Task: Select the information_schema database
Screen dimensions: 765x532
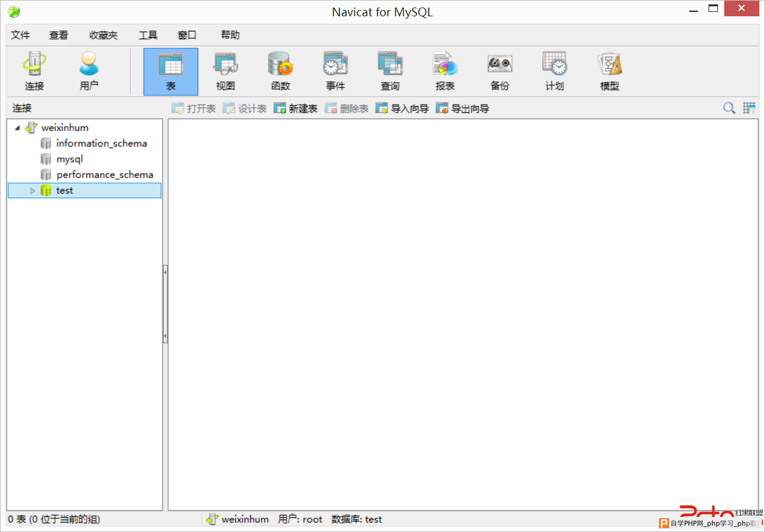Action: point(102,143)
